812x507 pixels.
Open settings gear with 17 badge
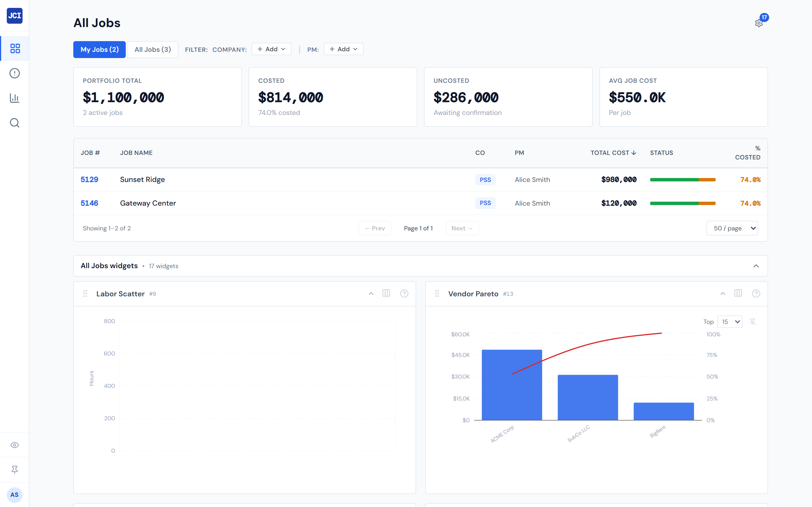(x=759, y=23)
